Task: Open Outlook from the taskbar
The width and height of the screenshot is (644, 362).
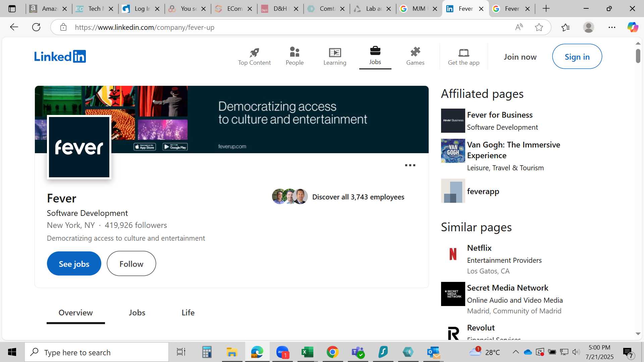Action: 433,352
